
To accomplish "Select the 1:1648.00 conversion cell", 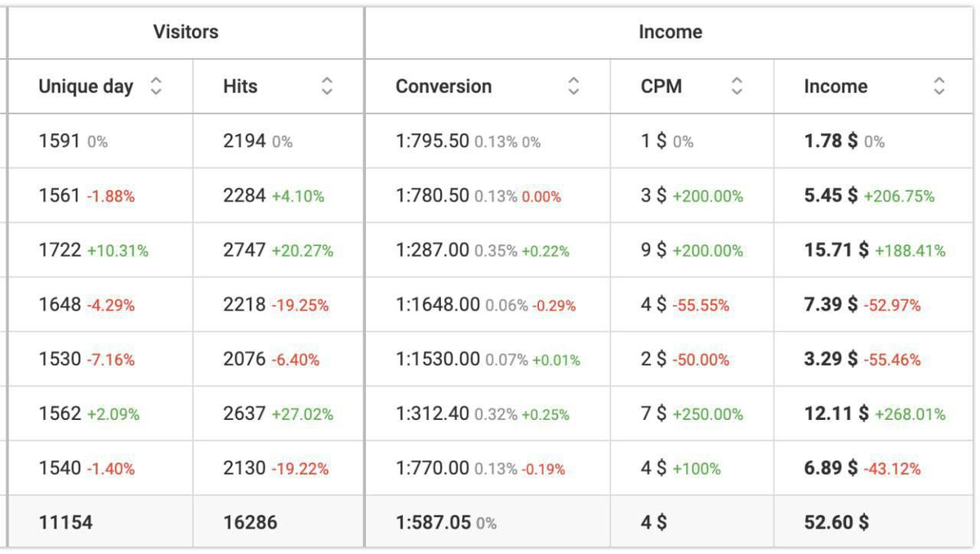I will point(438,305).
